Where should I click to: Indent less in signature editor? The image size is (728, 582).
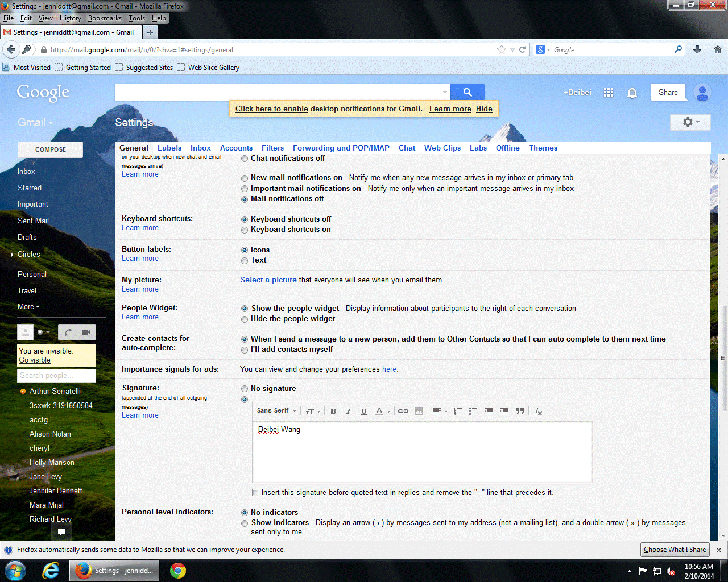(489, 411)
